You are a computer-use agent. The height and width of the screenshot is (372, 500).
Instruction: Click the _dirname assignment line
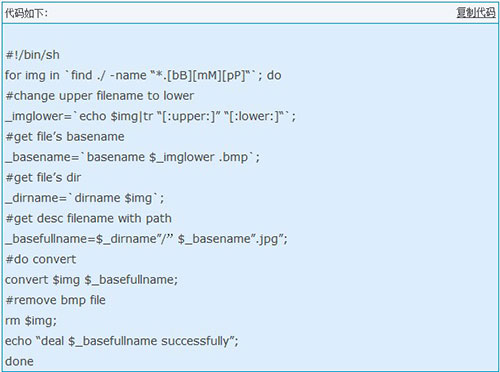click(x=84, y=198)
